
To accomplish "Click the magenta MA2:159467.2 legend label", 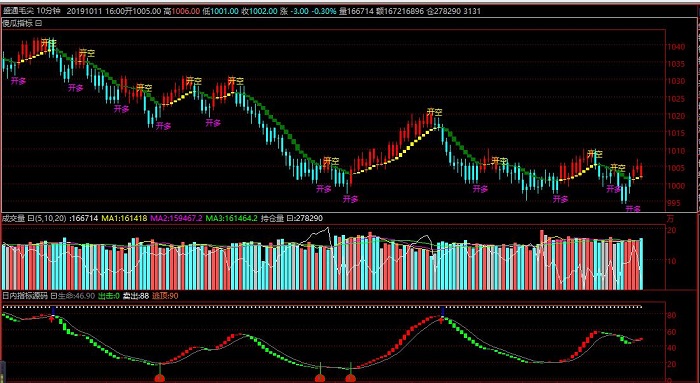I will click(176, 218).
